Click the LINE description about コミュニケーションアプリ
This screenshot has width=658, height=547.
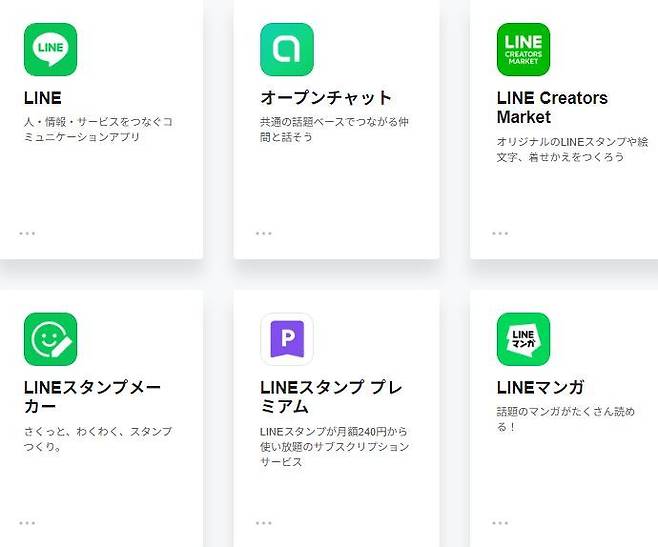coord(98,129)
